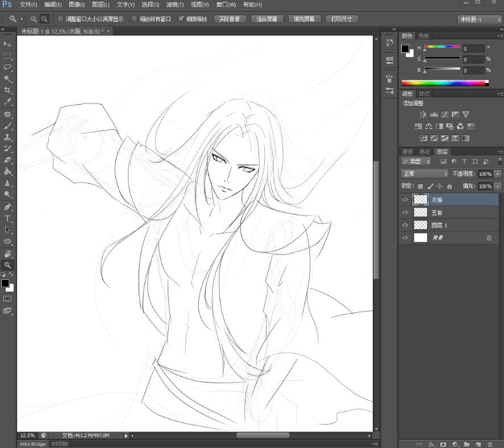Select the Pen tool
This screenshot has height=448, width=504.
point(7,207)
